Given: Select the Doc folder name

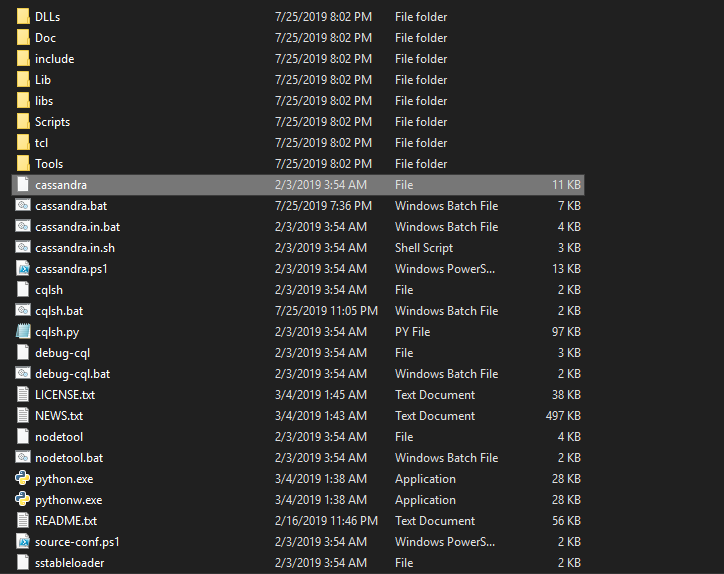Looking at the screenshot, I should click(x=45, y=37).
